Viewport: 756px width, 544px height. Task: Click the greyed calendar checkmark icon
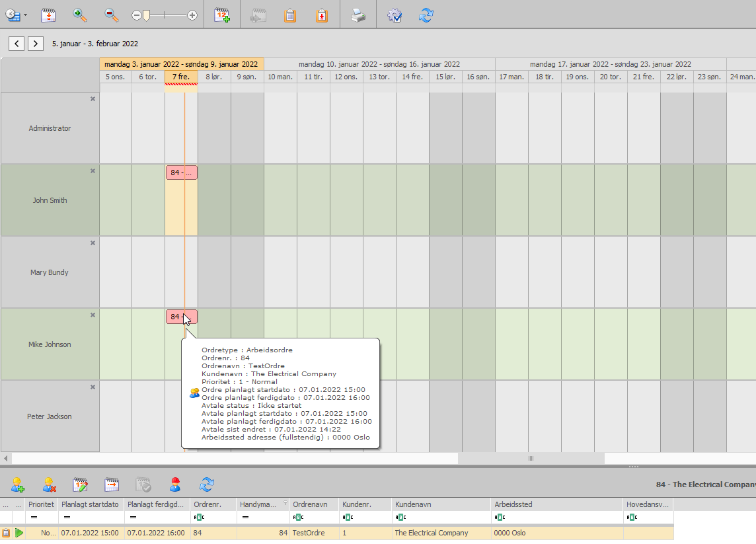tap(143, 485)
